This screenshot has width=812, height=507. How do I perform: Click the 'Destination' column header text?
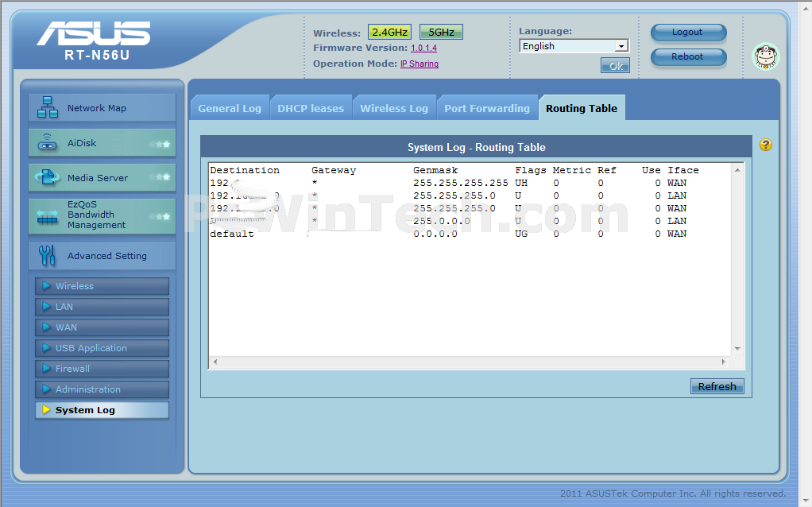point(245,170)
